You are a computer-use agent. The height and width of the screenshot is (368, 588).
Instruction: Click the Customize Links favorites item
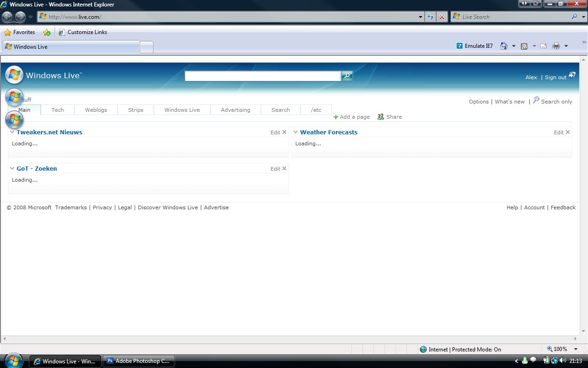(x=83, y=32)
